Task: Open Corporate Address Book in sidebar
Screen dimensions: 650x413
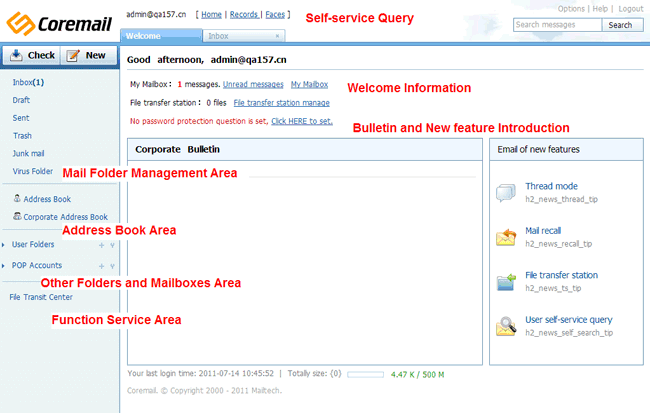Action: tap(65, 216)
